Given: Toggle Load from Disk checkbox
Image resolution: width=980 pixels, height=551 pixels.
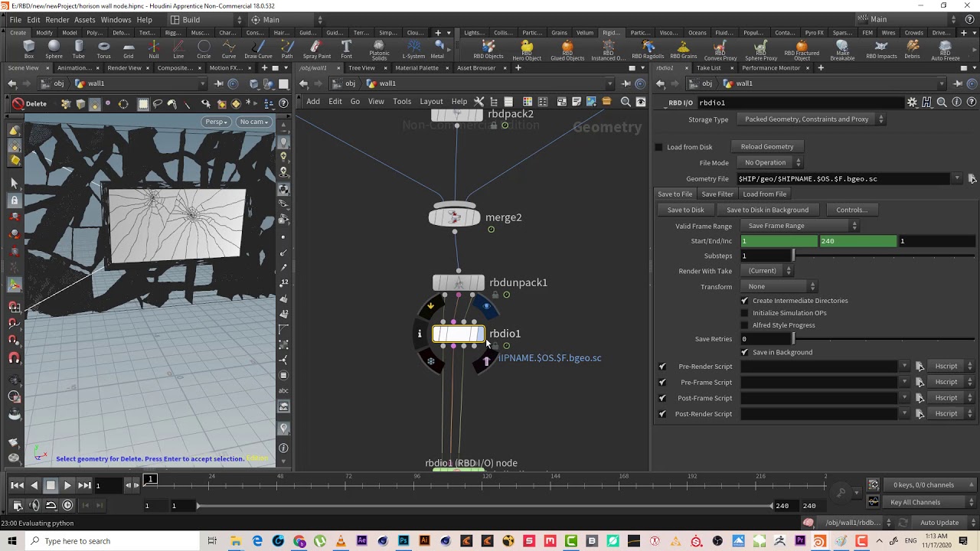Looking at the screenshot, I should pyautogui.click(x=658, y=147).
